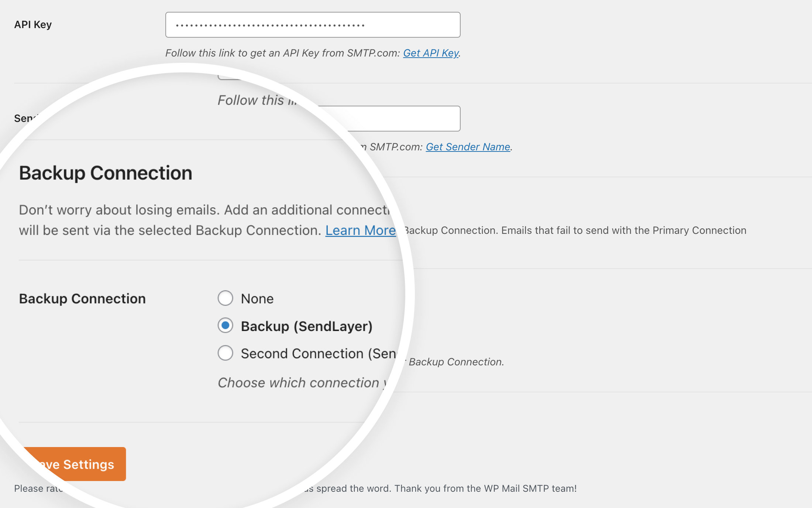Click the Sender Name text field
The image size is (812, 508).
point(402,119)
